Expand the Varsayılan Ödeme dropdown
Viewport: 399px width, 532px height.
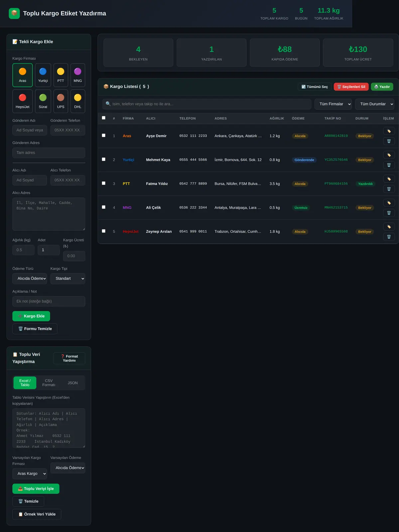click(68, 468)
